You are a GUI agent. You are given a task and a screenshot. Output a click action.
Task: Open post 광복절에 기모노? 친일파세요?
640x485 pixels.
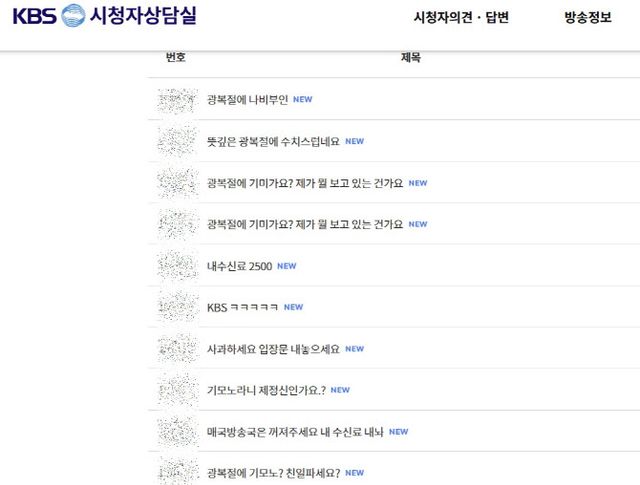273,472
